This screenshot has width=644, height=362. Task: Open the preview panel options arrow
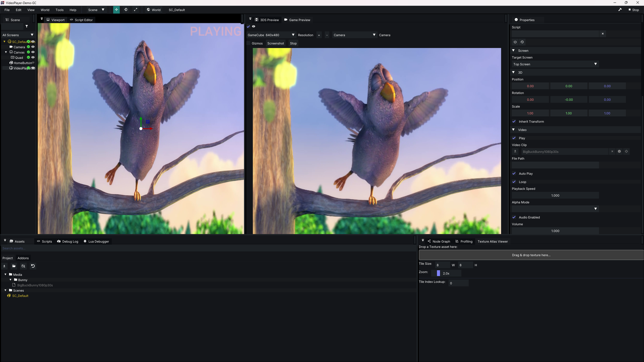[250, 19]
